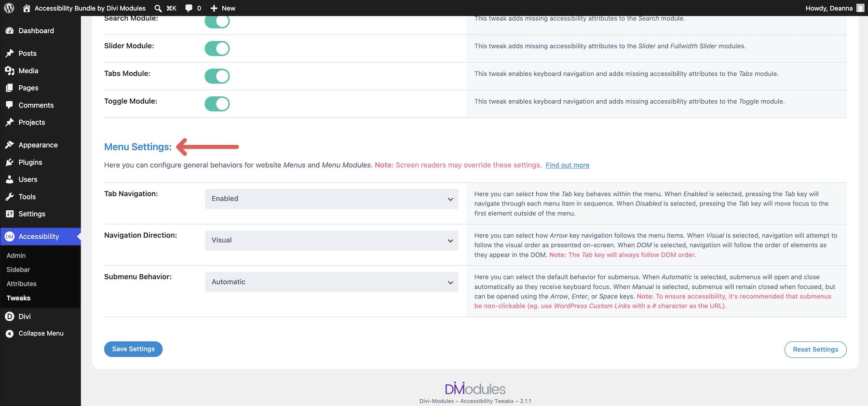Click the Tabs Module label
Image resolution: width=868 pixels, height=406 pixels.
(127, 74)
